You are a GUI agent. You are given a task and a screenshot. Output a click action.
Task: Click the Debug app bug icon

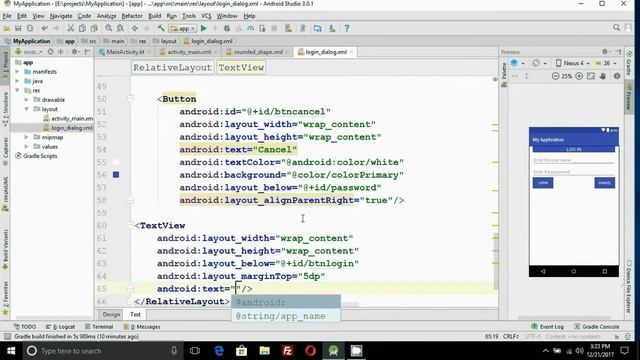click(x=227, y=29)
